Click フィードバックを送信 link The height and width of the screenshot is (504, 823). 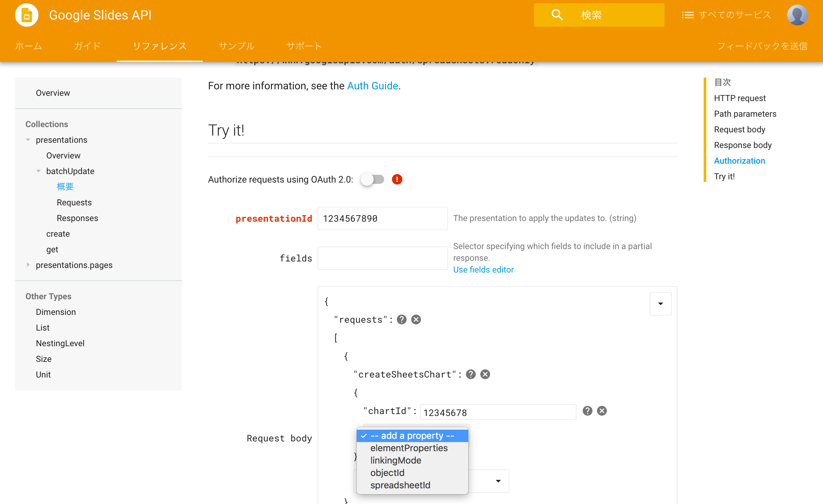pyautogui.click(x=763, y=46)
